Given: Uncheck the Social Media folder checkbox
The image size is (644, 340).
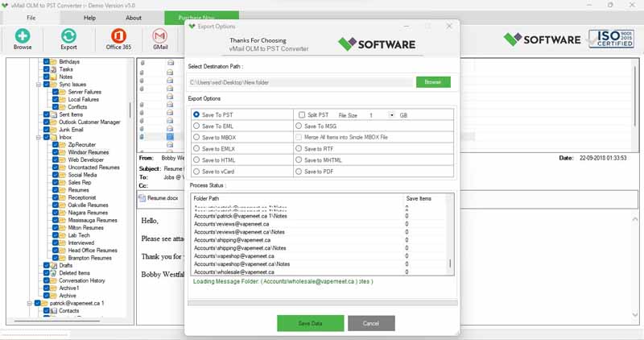Looking at the screenshot, I should pyautogui.click(x=55, y=175).
